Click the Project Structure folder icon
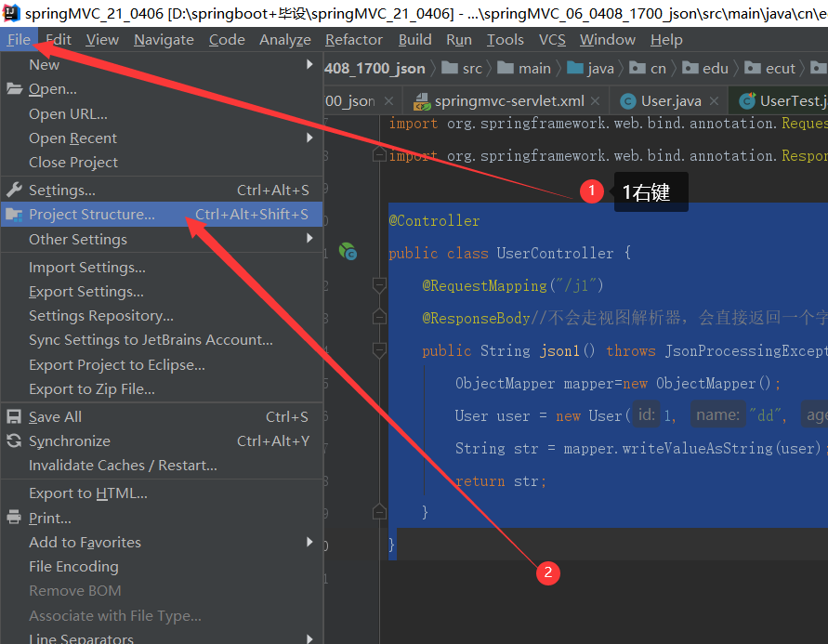Image resolution: width=828 pixels, height=644 pixels. (14, 215)
